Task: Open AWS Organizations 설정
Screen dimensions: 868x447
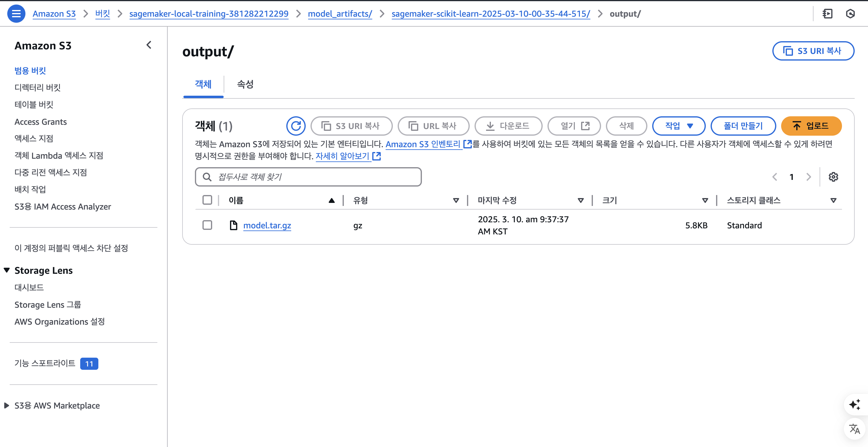Action: pyautogui.click(x=59, y=322)
